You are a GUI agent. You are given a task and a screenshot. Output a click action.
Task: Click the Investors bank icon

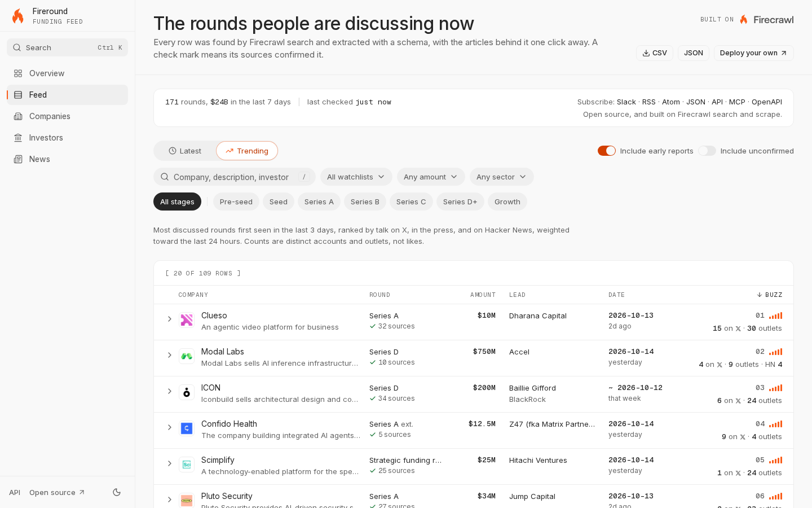coord(18,138)
